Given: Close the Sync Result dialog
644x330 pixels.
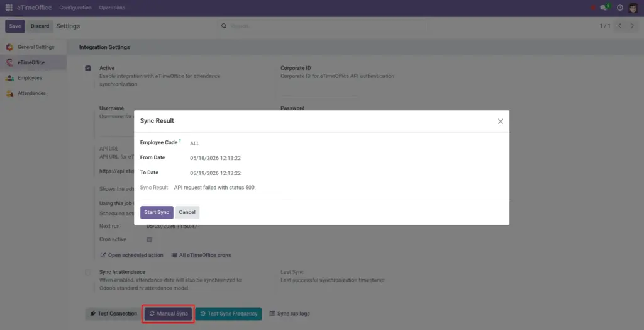Looking at the screenshot, I should 500,122.
